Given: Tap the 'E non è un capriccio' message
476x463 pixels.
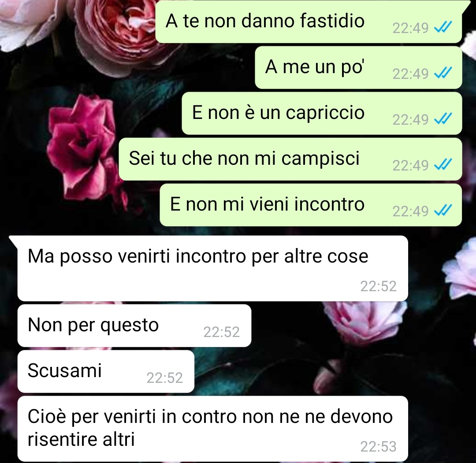Looking at the screenshot, I should [322, 113].
